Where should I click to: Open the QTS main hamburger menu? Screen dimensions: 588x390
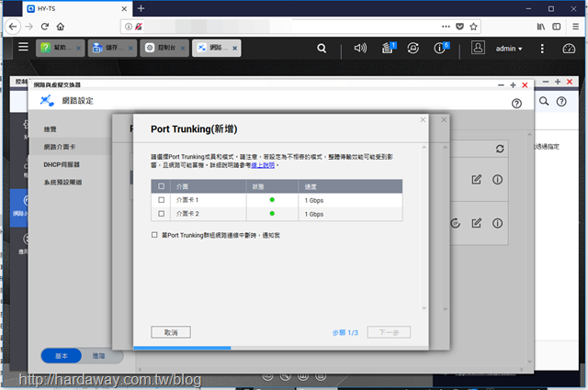coord(23,47)
